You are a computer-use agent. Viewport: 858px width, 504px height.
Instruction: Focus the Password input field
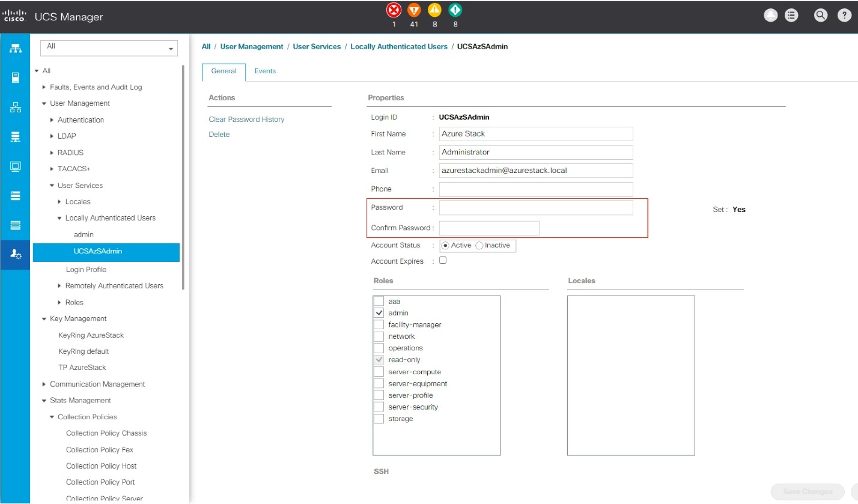tap(536, 208)
